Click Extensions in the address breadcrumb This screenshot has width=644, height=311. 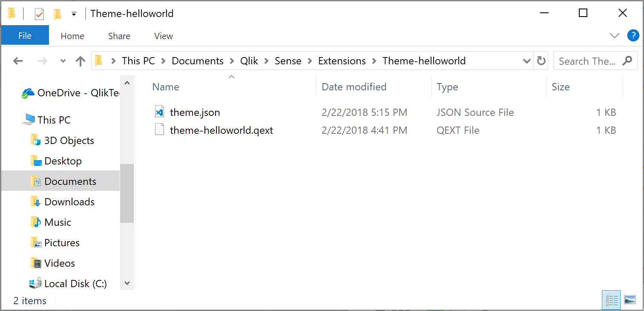342,61
